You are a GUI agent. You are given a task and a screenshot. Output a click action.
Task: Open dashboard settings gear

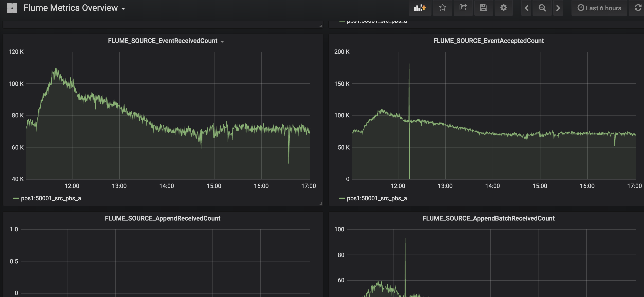click(x=503, y=8)
